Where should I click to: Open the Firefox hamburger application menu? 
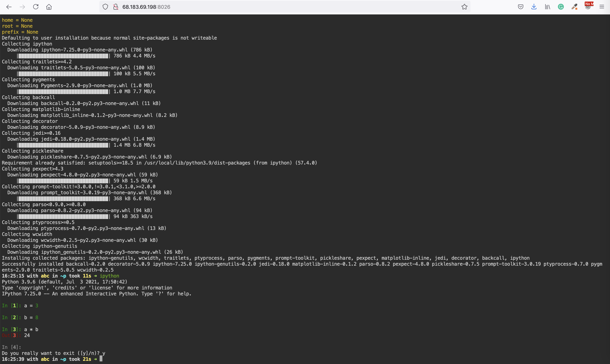[x=601, y=7]
